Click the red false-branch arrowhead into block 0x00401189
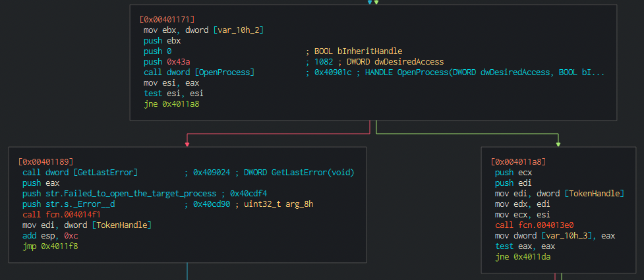This screenshot has width=644, height=280. click(187, 144)
